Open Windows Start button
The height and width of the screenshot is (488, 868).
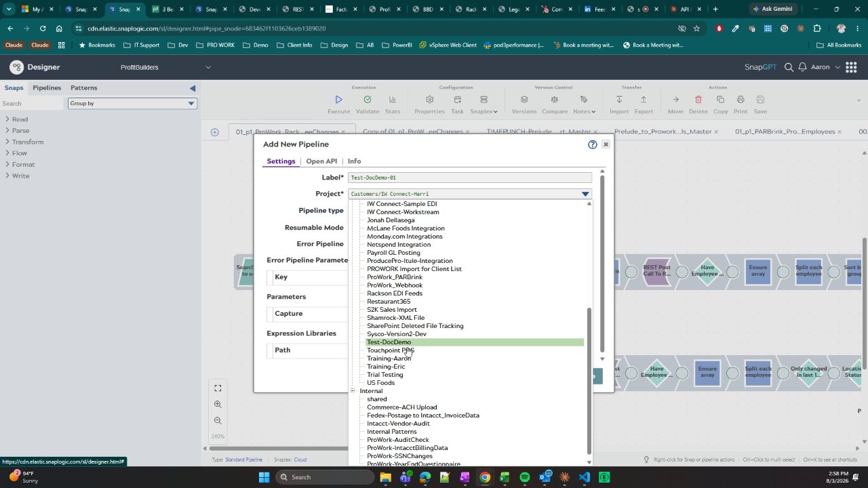point(264,477)
